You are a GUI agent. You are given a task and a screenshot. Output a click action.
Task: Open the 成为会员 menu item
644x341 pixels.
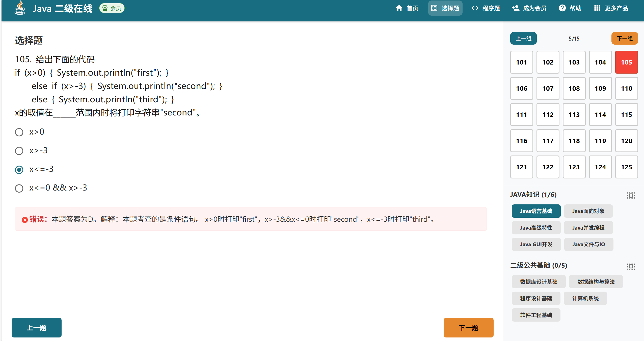click(529, 8)
